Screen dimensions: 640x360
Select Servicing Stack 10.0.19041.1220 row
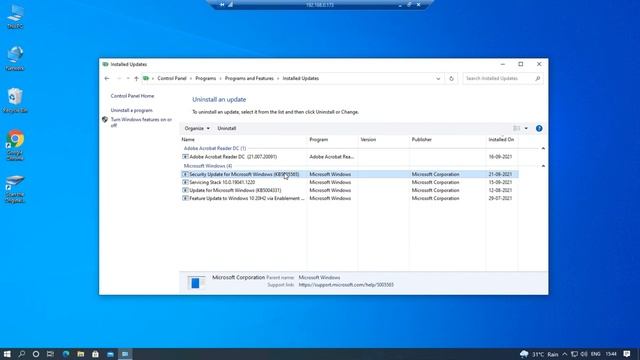[x=349, y=182]
